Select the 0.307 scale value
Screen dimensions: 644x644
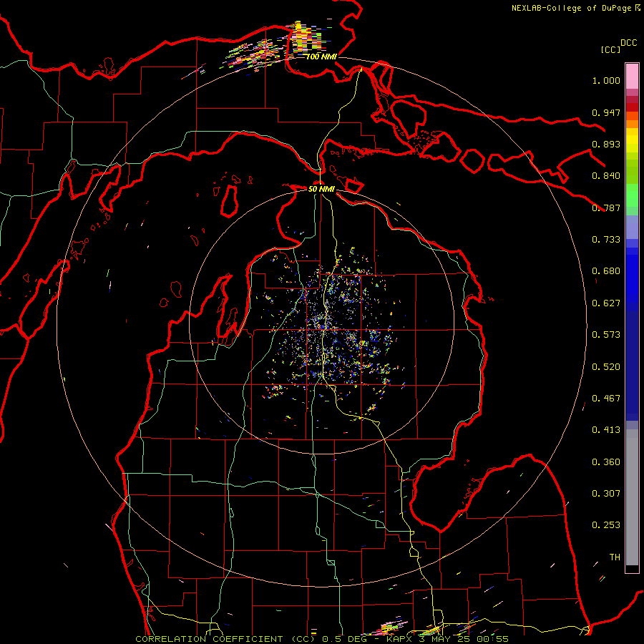coord(606,494)
